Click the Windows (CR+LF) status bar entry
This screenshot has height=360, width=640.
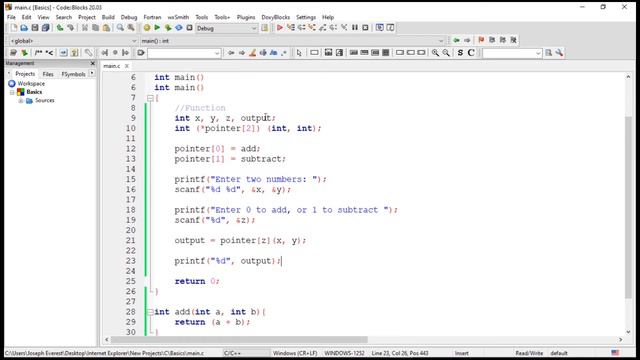pos(295,353)
